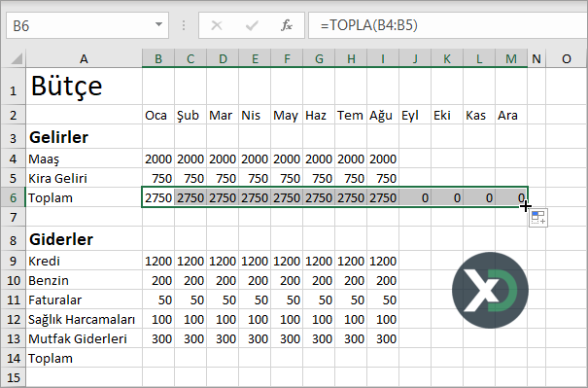588x388 pixels.
Task: Select column A header
Action: [84, 58]
